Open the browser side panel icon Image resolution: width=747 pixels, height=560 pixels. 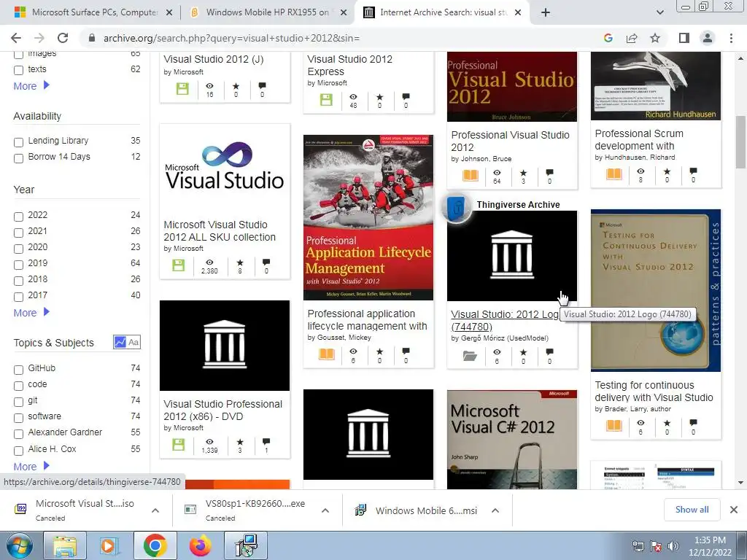684,38
